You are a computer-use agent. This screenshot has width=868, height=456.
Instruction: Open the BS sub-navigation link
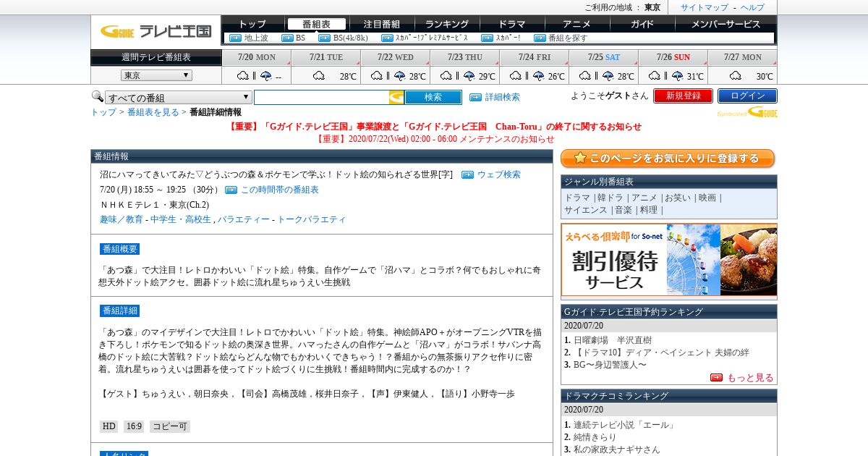point(300,38)
